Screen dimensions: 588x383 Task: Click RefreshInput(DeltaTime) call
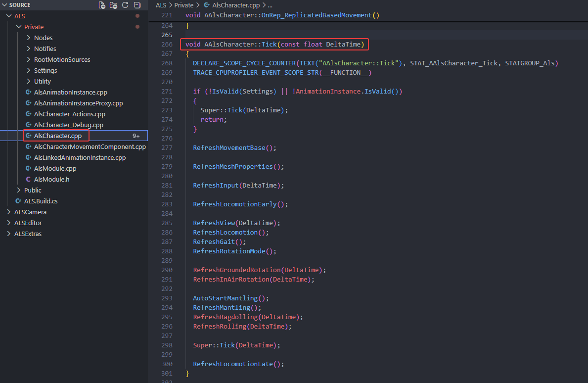(x=238, y=185)
